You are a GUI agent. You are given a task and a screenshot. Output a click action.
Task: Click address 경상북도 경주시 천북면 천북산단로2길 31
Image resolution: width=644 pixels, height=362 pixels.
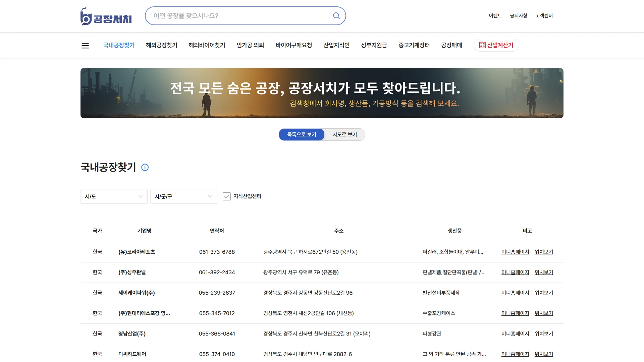[x=317, y=334]
